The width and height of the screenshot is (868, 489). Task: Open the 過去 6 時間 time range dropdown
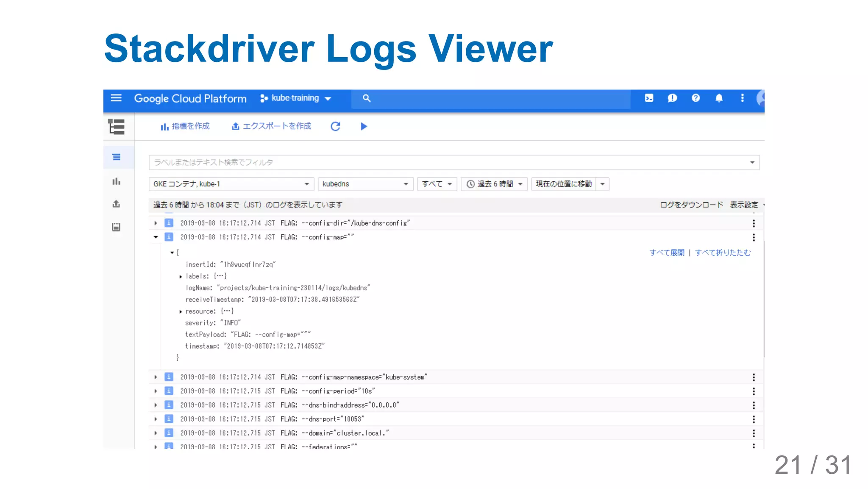494,184
